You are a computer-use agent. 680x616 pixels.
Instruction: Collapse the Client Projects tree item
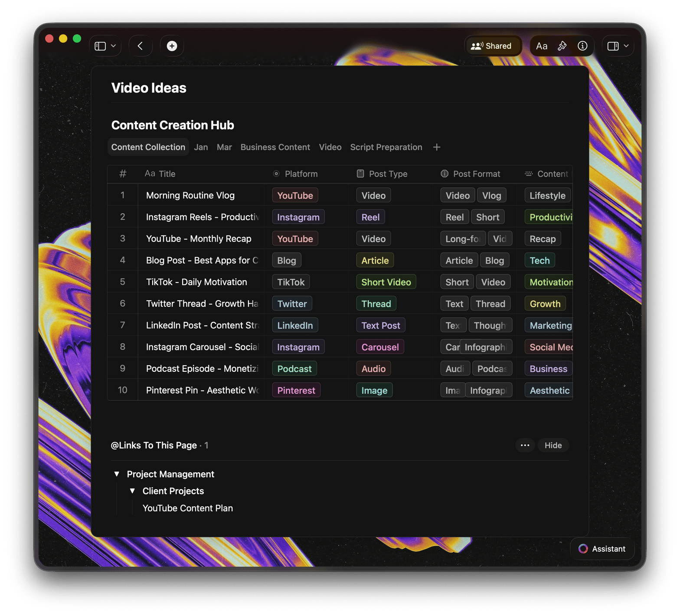point(132,491)
